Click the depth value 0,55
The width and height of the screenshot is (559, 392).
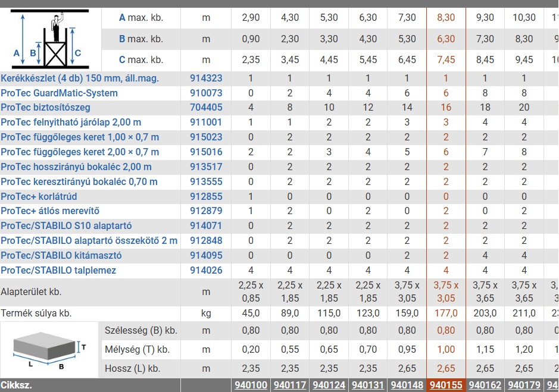(290, 350)
